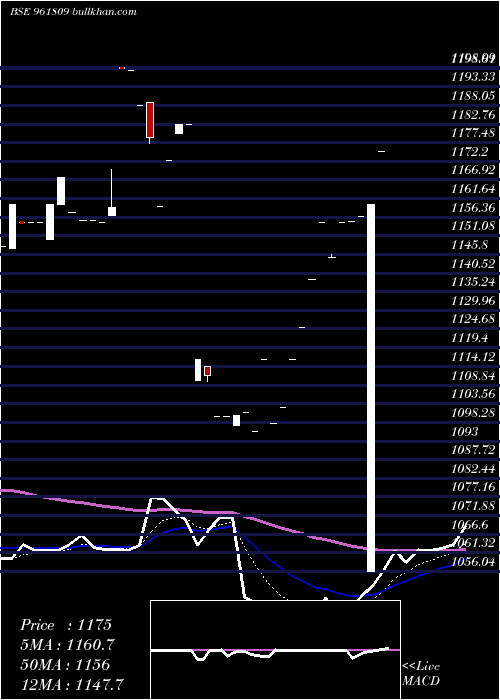500x700 pixels.
Task: Click the small red candlestick near 1110
Action: (208, 372)
